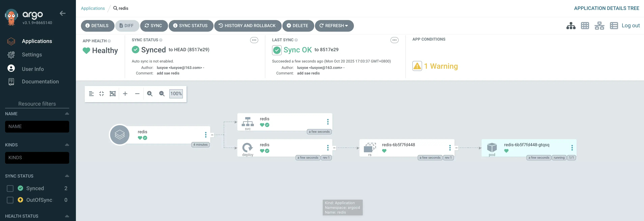Click the HISTORY AND ROLLBACK button

click(x=247, y=26)
